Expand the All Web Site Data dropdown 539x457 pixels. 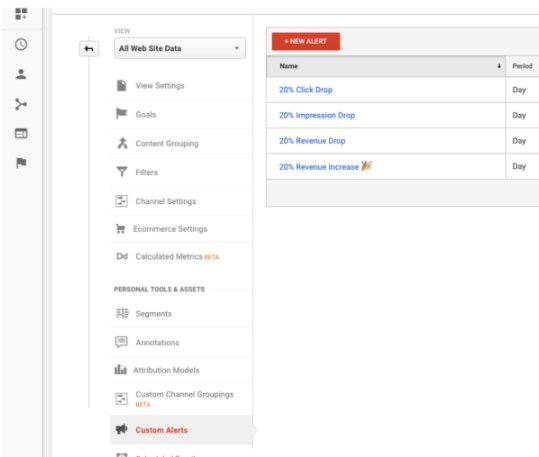180,48
